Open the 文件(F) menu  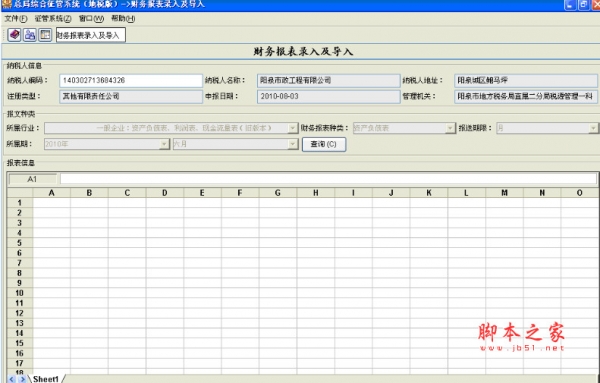coord(16,18)
